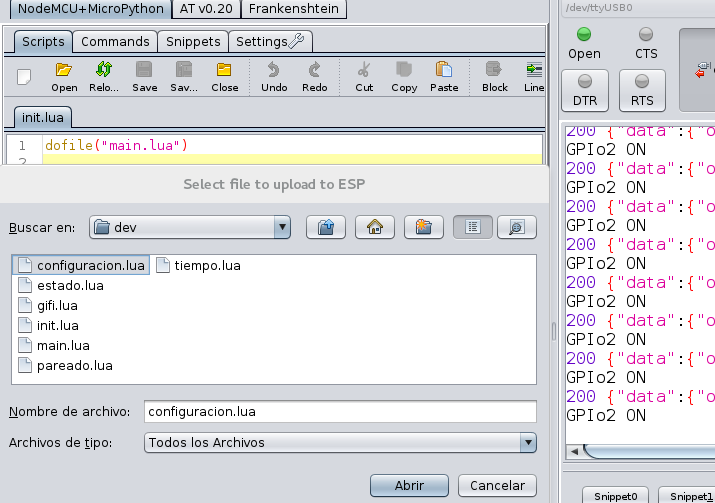Click the green Open port indicator
This screenshot has height=503, width=715.
pos(584,34)
